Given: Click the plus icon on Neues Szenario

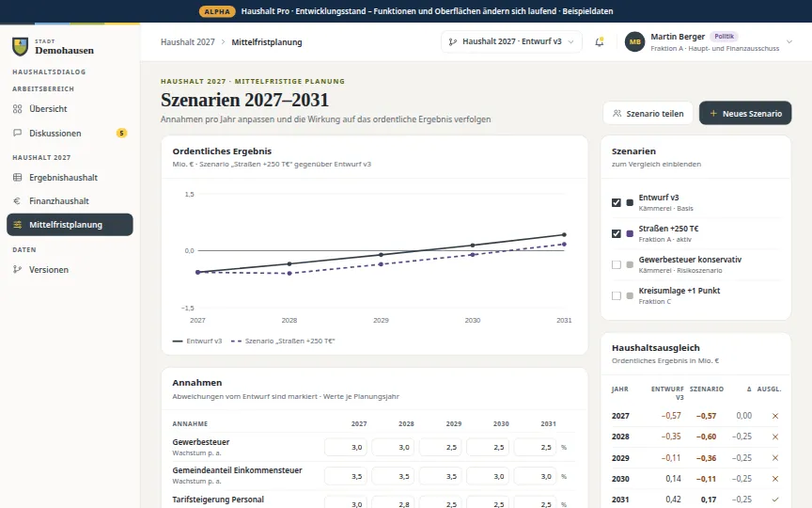Looking at the screenshot, I should coord(713,114).
